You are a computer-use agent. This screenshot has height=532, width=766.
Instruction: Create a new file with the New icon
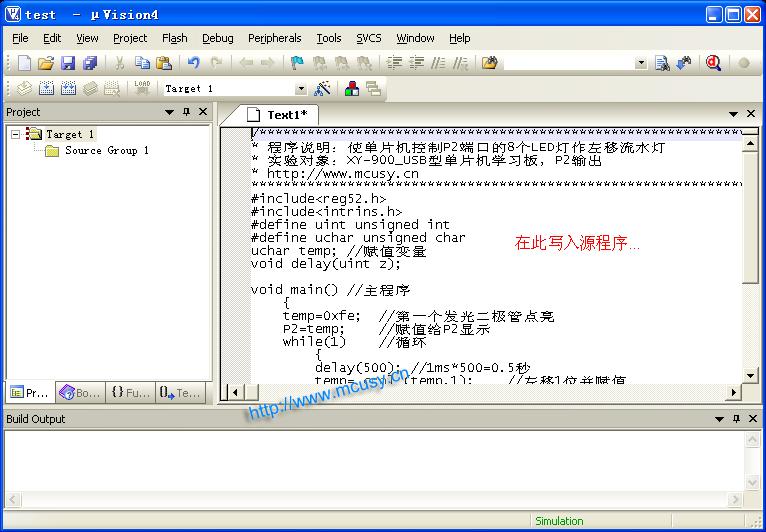24,63
